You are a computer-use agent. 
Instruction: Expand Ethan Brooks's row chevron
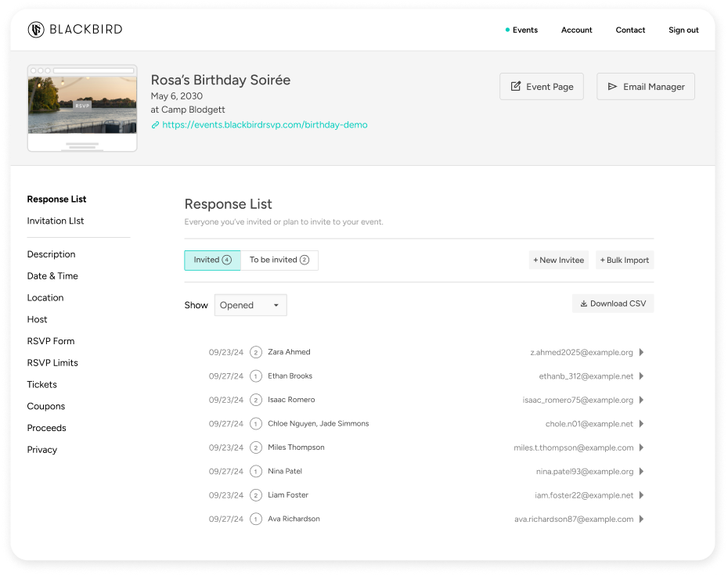[x=641, y=376]
